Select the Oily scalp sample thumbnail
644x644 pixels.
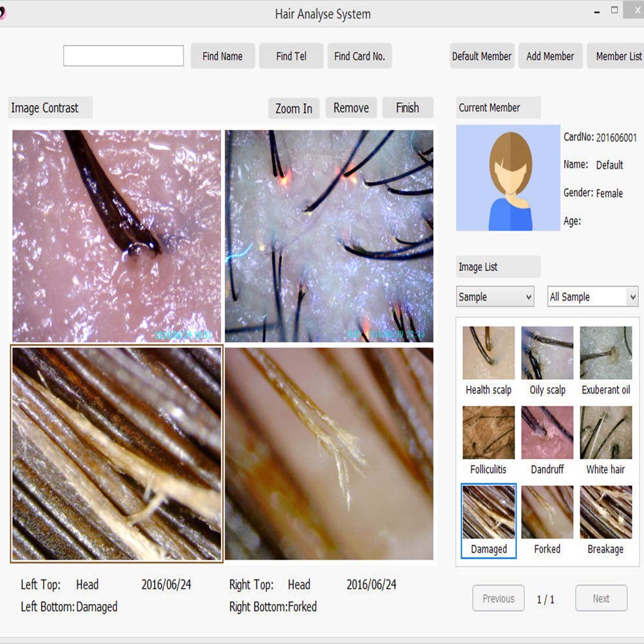[547, 353]
